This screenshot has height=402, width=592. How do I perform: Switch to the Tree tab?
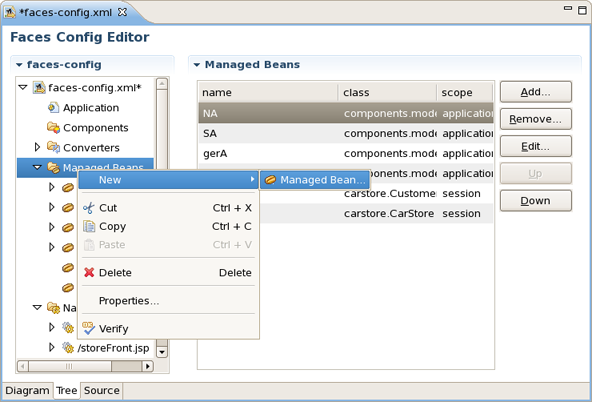pyautogui.click(x=67, y=390)
